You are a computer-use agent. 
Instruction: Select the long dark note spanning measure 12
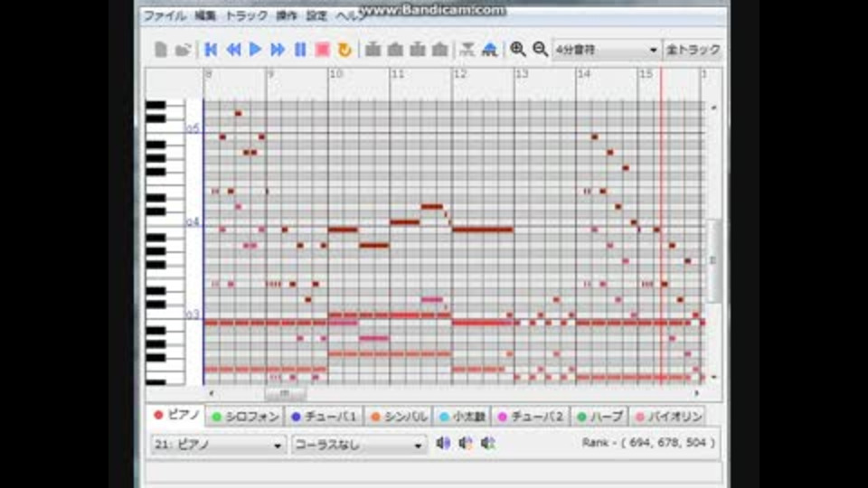483,230
